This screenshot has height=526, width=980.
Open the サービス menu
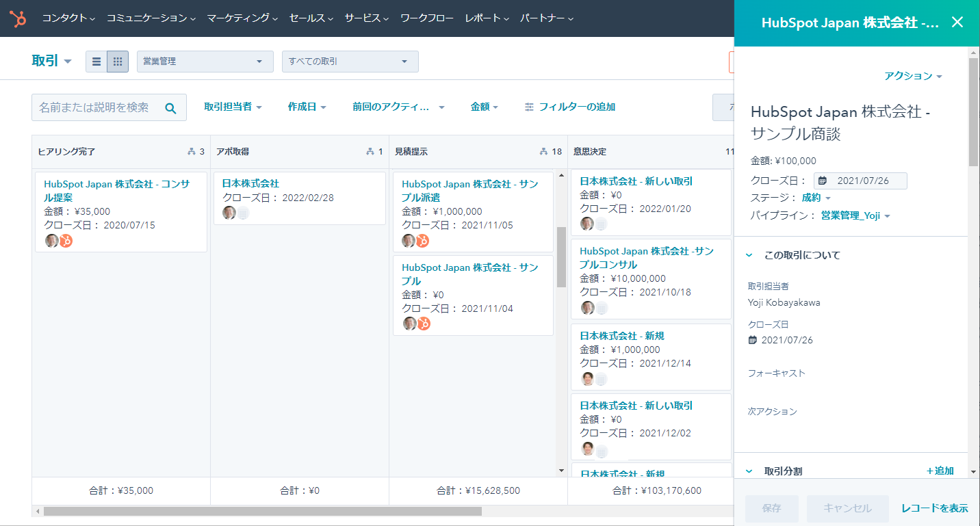point(367,18)
